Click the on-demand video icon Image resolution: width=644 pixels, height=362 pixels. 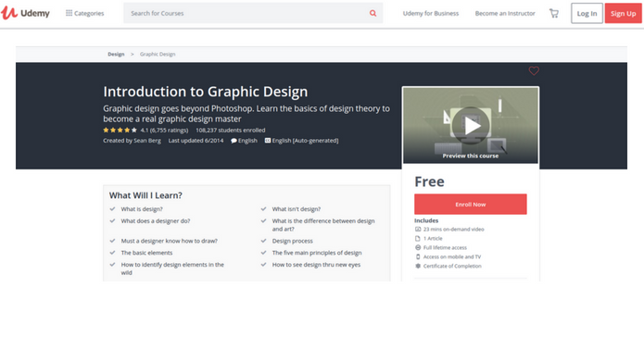click(x=418, y=229)
